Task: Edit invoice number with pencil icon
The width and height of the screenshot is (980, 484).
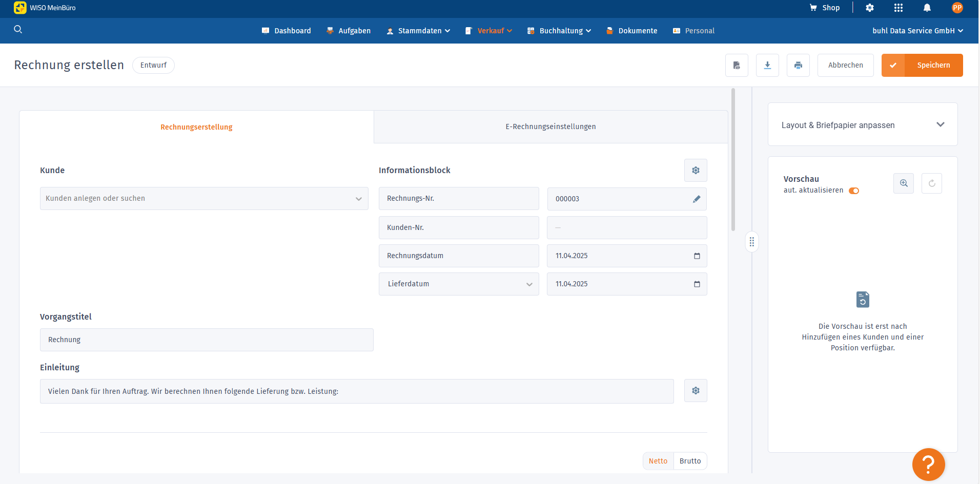Action: point(697,199)
